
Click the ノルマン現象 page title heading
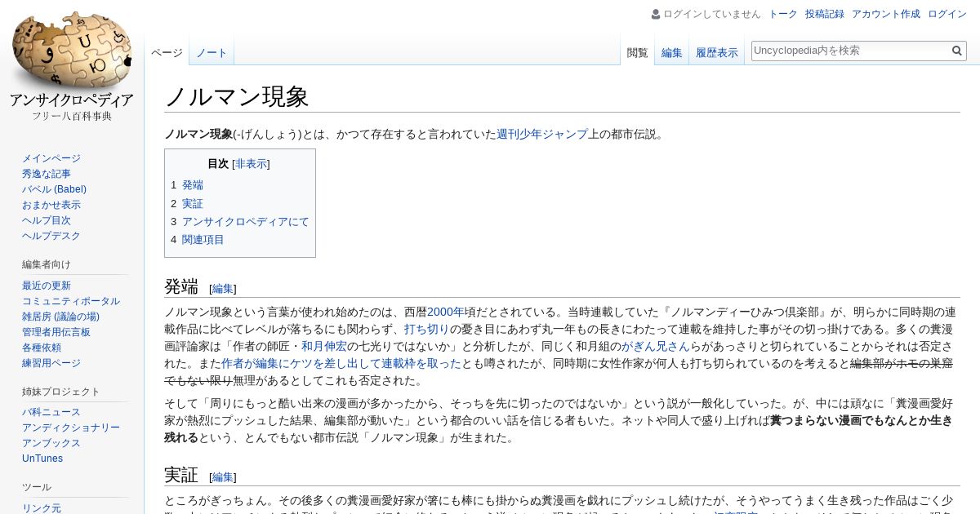(237, 96)
